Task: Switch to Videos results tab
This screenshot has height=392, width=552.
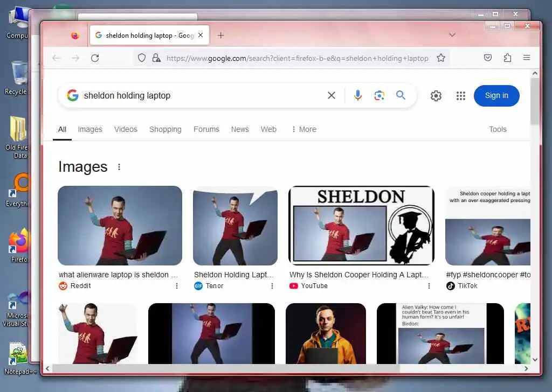Action: tap(126, 129)
